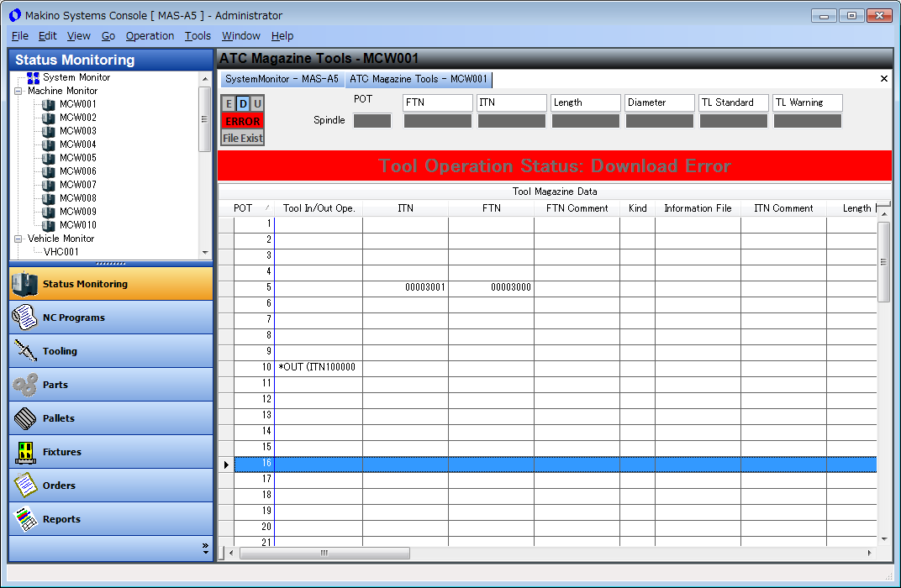901x588 pixels.
Task: Expand the navigation pane overflow chevron
Action: coord(205,549)
